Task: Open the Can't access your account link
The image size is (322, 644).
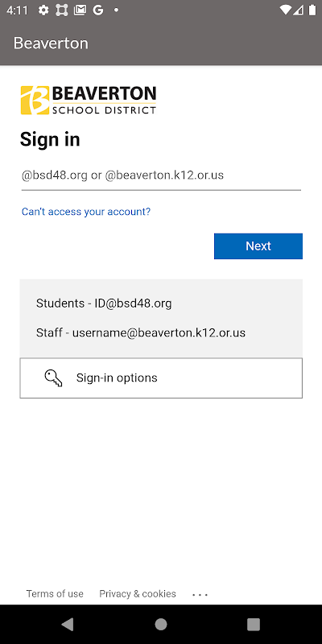Action: click(x=86, y=212)
